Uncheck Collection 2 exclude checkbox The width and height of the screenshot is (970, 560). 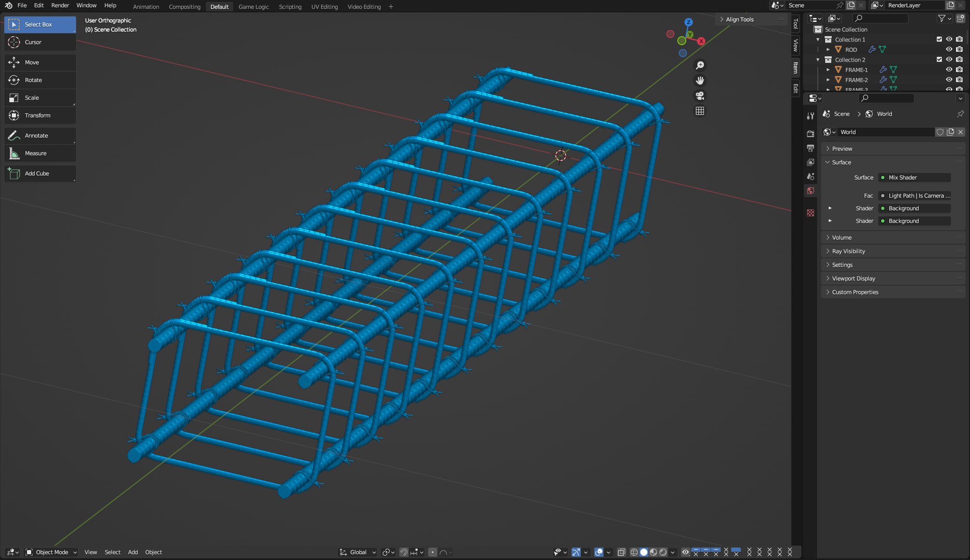point(939,60)
